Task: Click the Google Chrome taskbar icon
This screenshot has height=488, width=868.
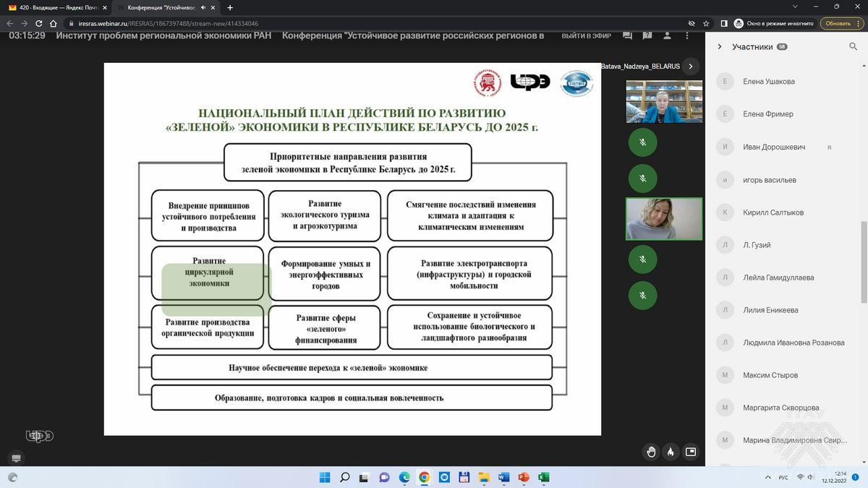Action: [425, 477]
